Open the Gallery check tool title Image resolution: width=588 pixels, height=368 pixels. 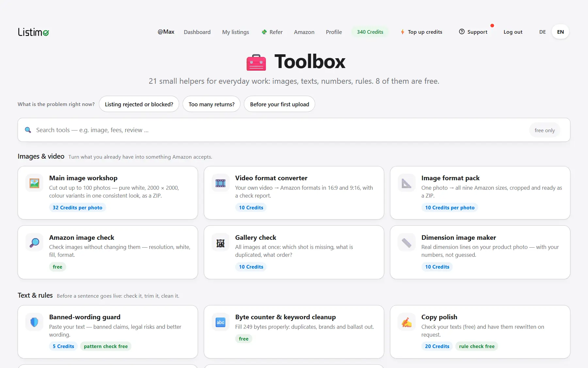pos(255,237)
